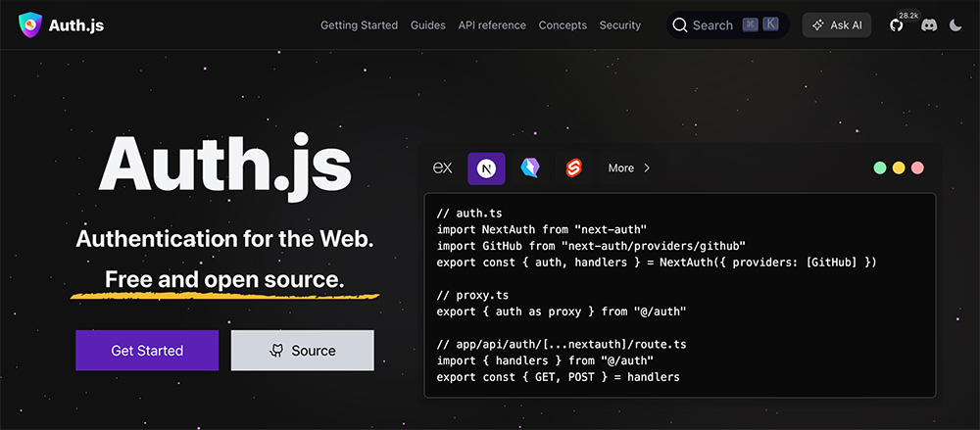Click the red window dot
This screenshot has height=430, width=980.
click(917, 168)
